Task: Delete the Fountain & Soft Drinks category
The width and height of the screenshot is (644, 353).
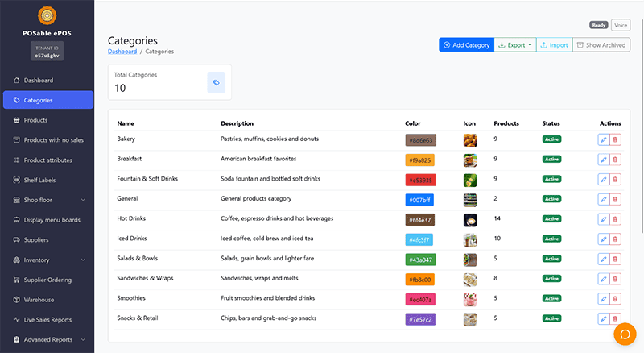Action: [615, 180]
